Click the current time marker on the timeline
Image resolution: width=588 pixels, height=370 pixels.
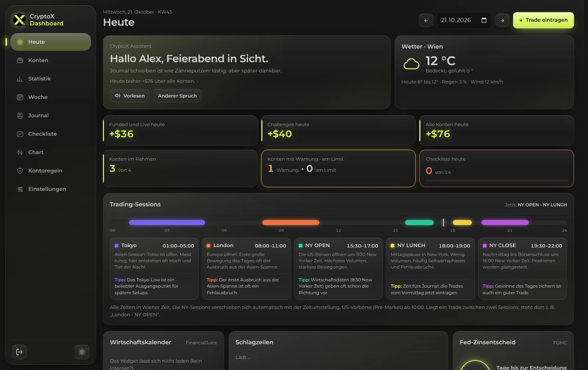coord(443,223)
